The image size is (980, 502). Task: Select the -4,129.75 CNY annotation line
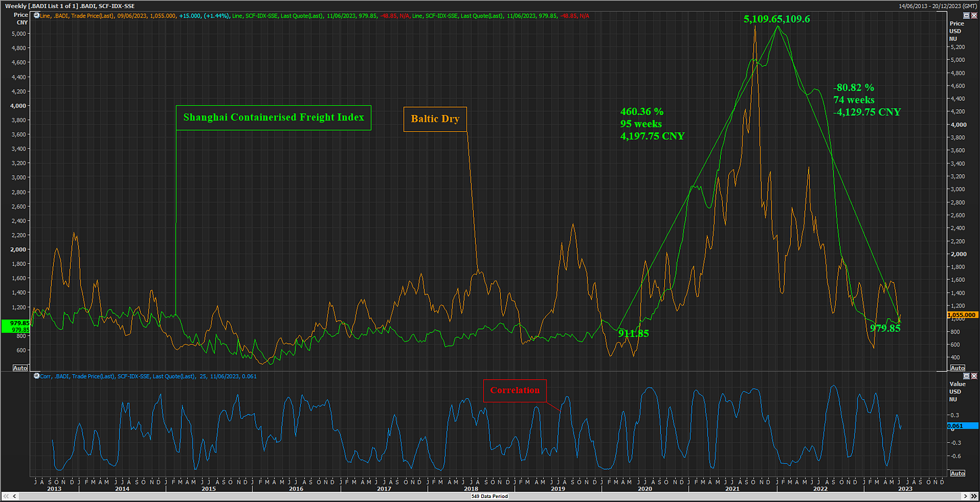867,112
